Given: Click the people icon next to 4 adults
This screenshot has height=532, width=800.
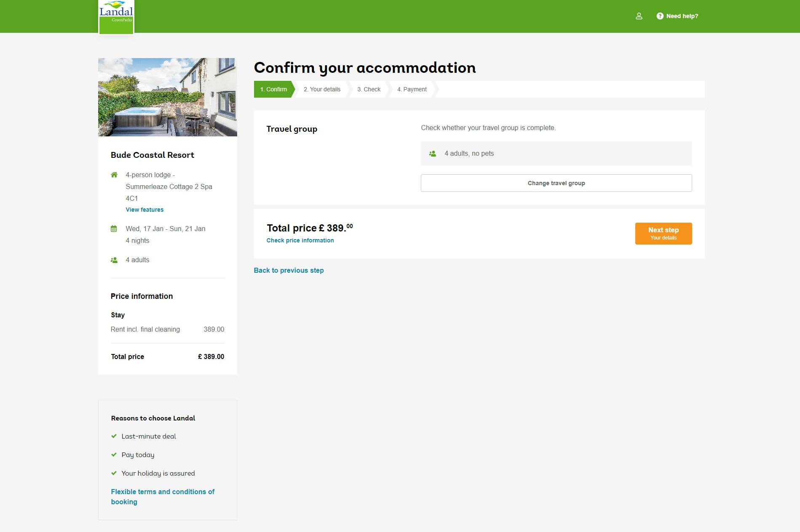Looking at the screenshot, I should tap(114, 260).
